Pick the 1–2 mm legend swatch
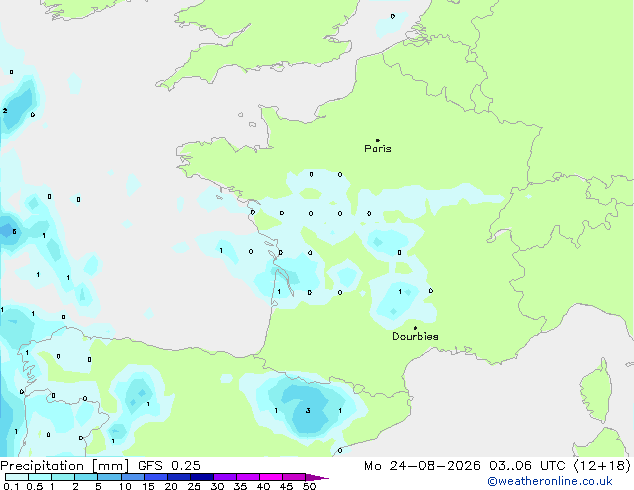Image resolution: width=634 pixels, height=490 pixels. click(x=63, y=477)
